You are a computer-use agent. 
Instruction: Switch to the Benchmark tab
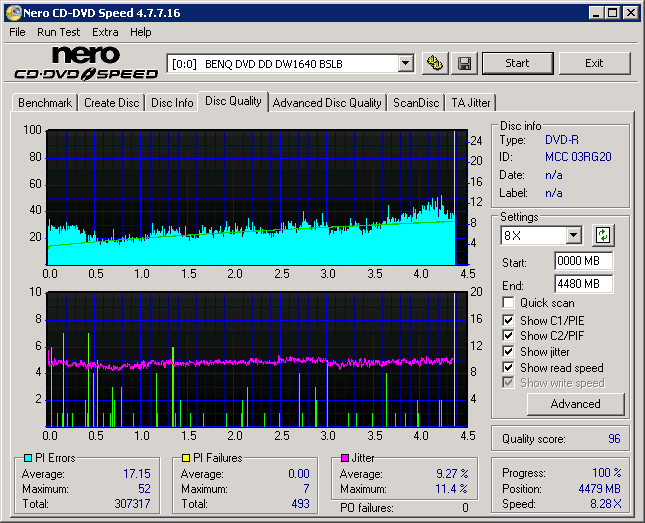tap(45, 103)
